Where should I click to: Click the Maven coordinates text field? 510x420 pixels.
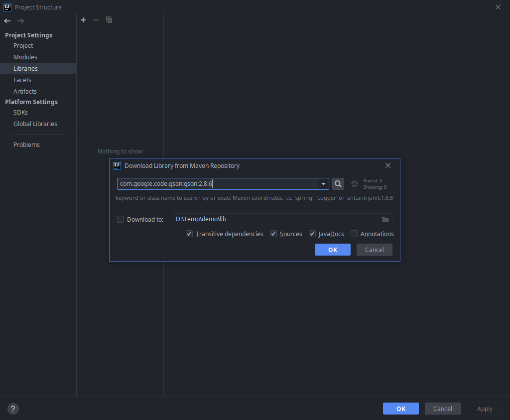click(x=217, y=184)
